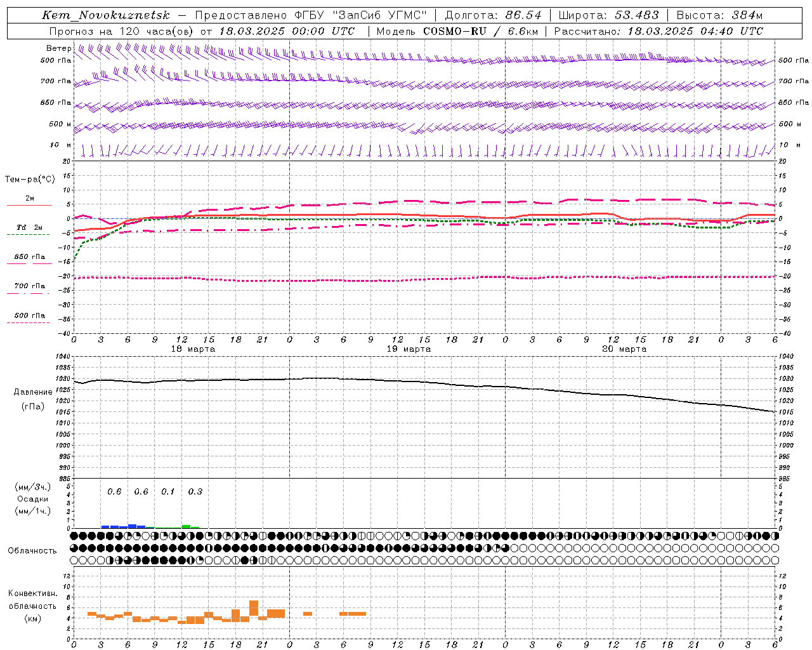Select the 'Предоставлено ФГБУ ЗапСиб УГМС' provider text
This screenshot has height=650, width=812.
pyautogui.click(x=311, y=15)
